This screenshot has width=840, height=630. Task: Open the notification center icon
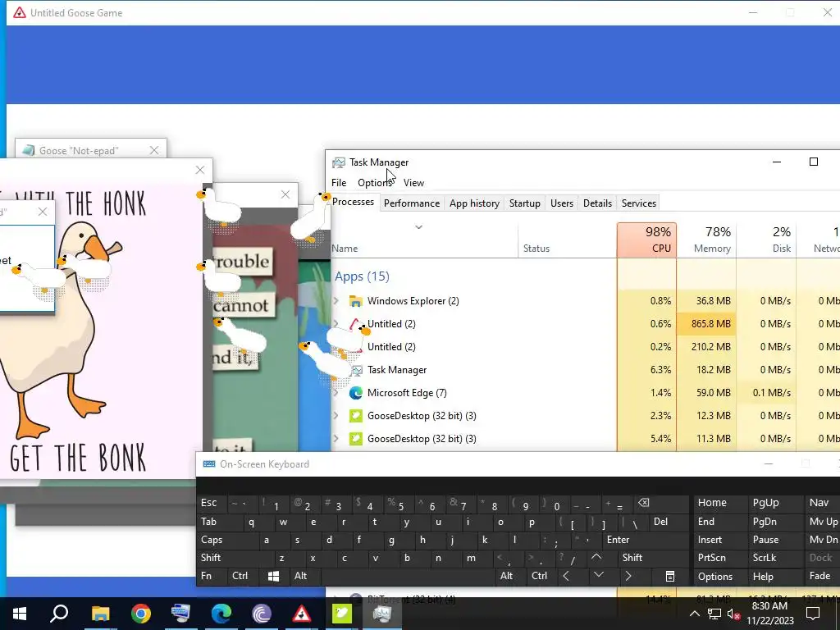813,614
